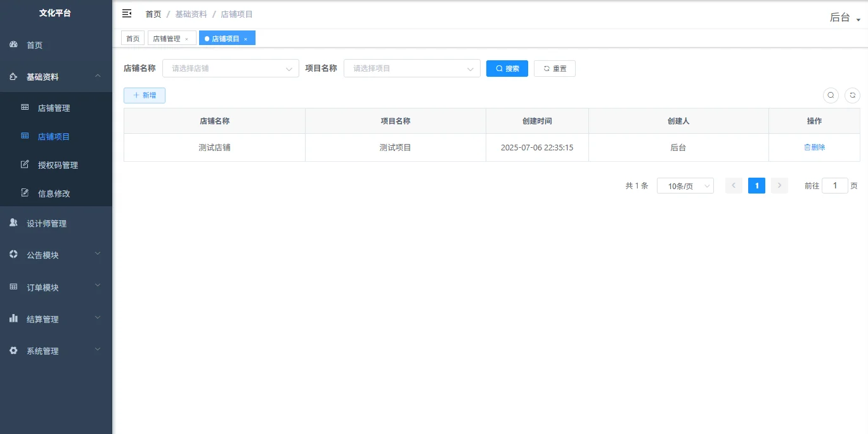This screenshot has height=434, width=868.
Task: Open 设计师管理 using its people icon
Action: coord(13,223)
